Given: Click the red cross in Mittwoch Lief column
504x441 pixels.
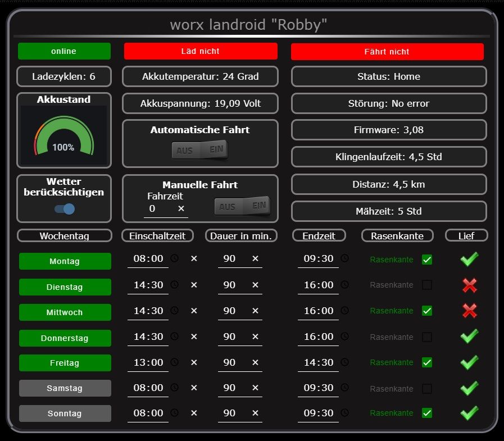Looking at the screenshot, I should tap(470, 311).
